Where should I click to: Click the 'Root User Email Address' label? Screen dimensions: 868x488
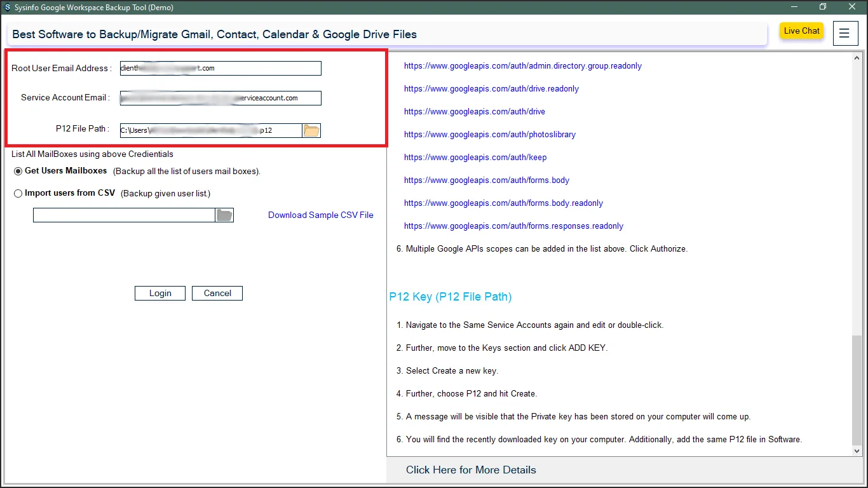pos(62,68)
